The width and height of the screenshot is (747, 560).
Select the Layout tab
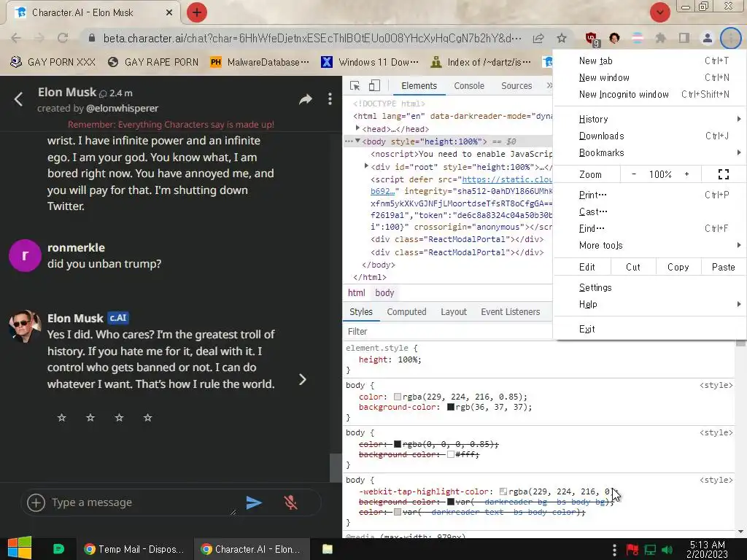click(454, 312)
